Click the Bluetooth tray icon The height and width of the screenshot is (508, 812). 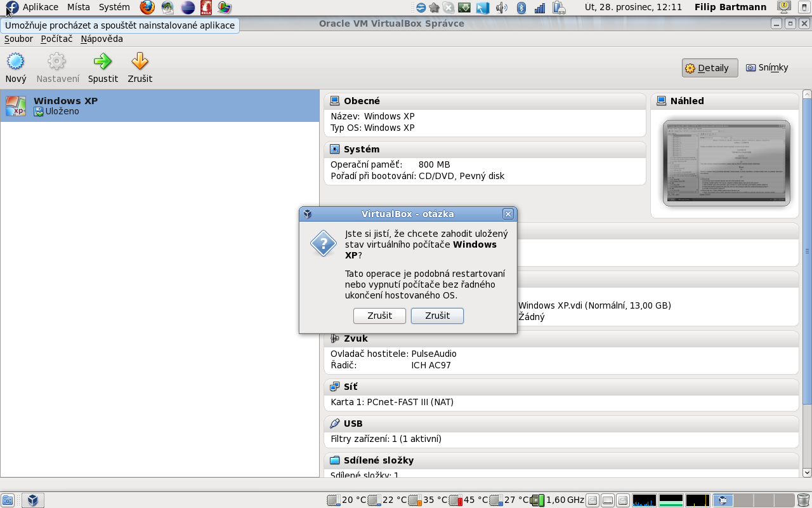click(x=521, y=8)
